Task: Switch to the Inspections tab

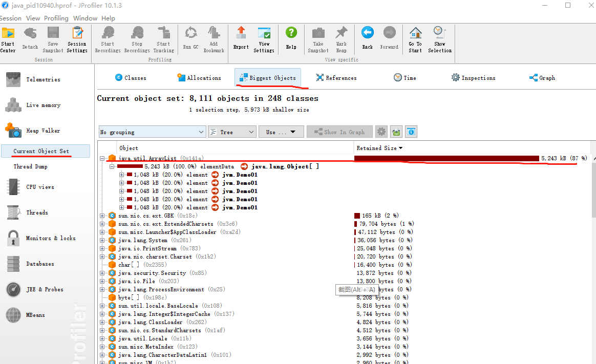Action: point(474,78)
